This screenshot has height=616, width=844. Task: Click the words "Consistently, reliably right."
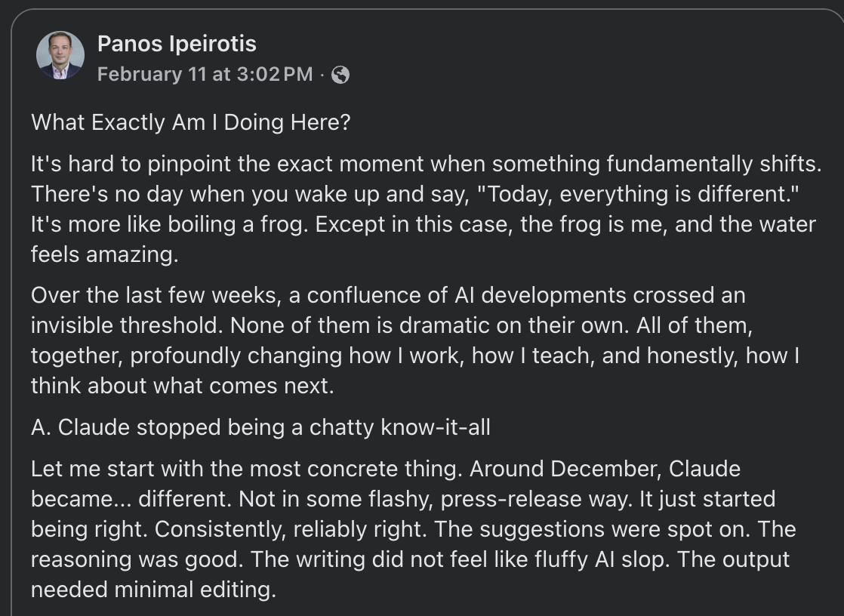[291, 529]
